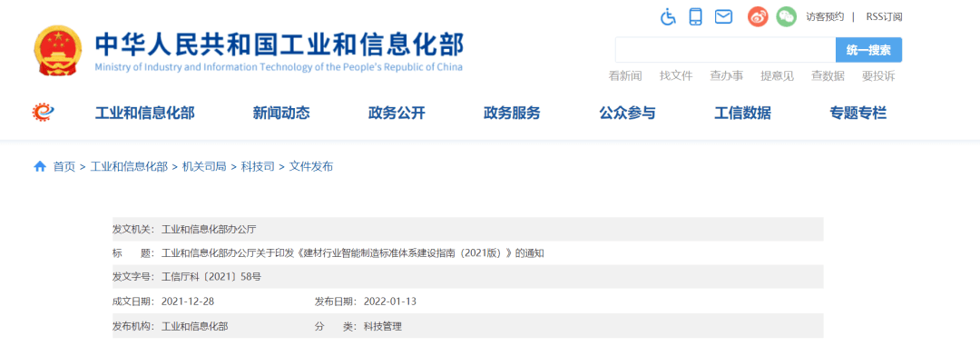The image size is (980, 356).
Task: Select the 要投诉 search shortcut
Action: click(x=878, y=76)
